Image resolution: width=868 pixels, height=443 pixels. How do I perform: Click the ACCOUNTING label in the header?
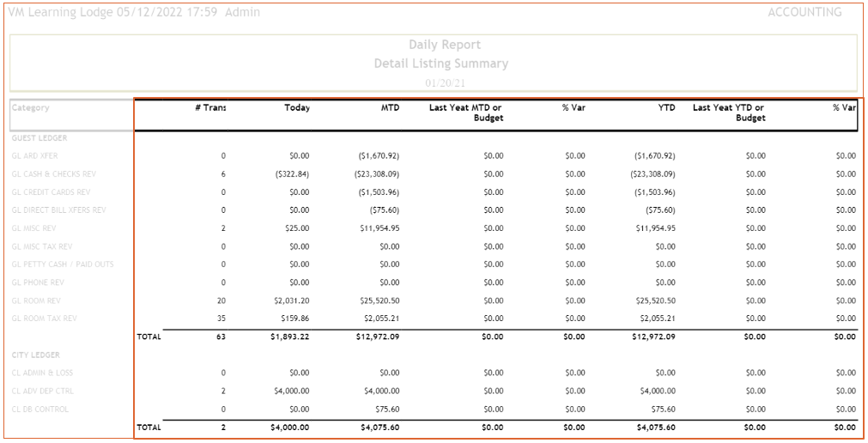pyautogui.click(x=804, y=13)
